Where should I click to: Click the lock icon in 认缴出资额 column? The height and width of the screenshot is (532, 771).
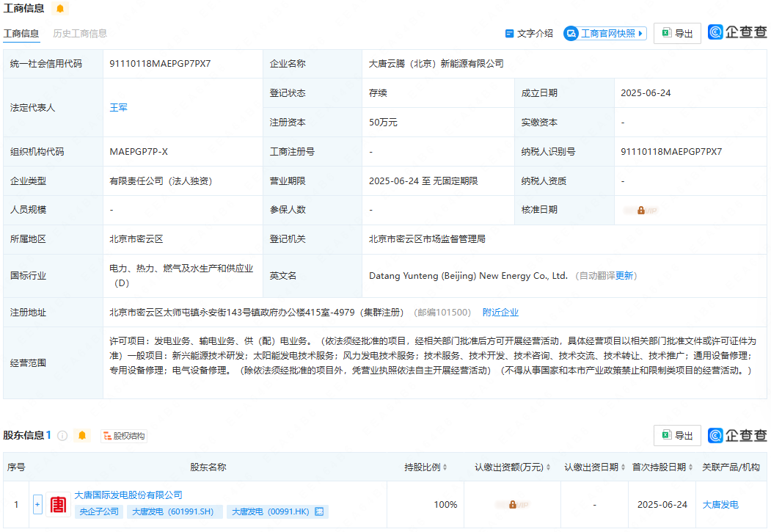tap(511, 504)
